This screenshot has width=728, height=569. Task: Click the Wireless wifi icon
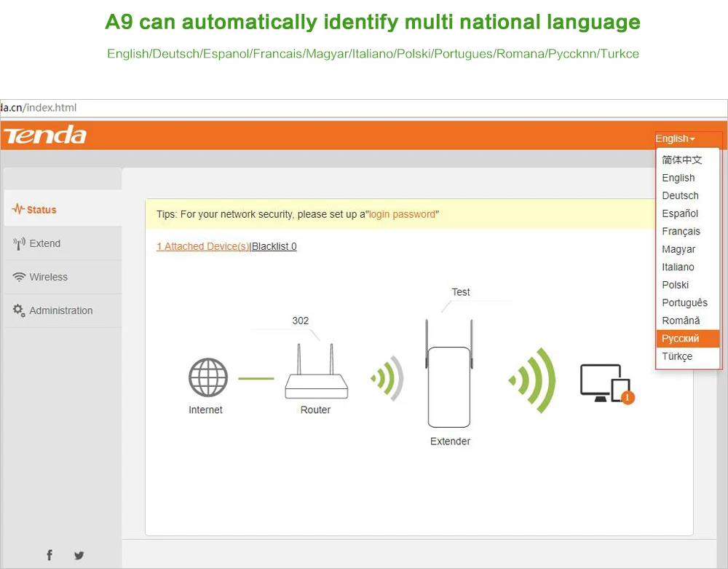tap(19, 277)
